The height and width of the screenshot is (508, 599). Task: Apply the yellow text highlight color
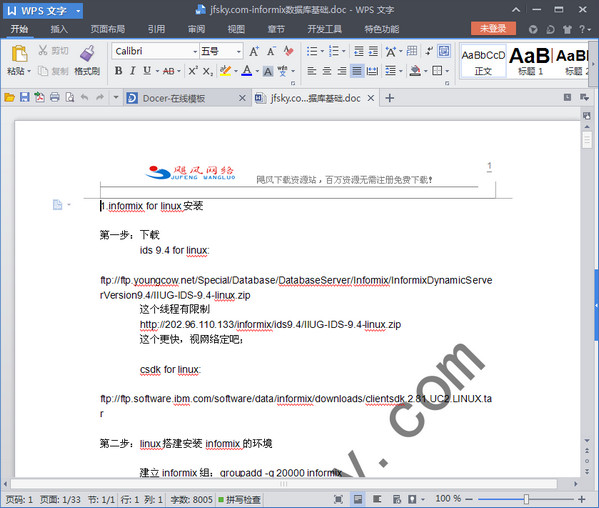click(225, 71)
